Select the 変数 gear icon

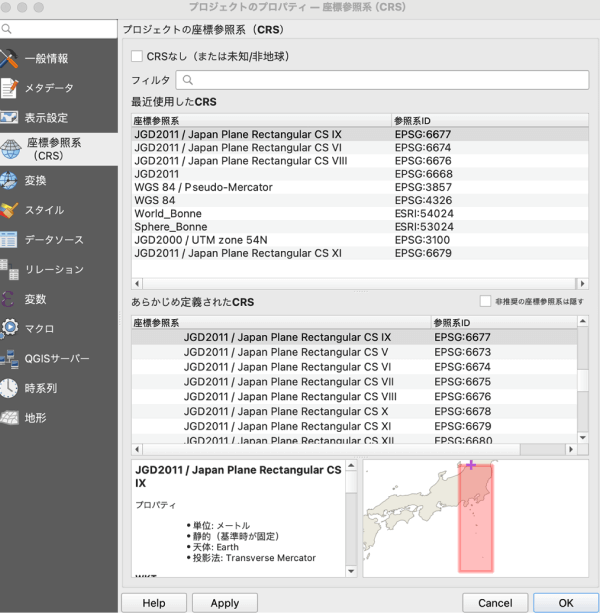click(x=10, y=299)
